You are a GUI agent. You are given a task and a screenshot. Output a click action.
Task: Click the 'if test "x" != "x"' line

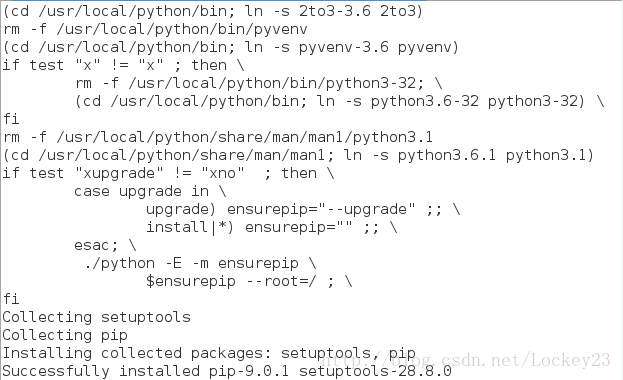pyautogui.click(x=124, y=65)
